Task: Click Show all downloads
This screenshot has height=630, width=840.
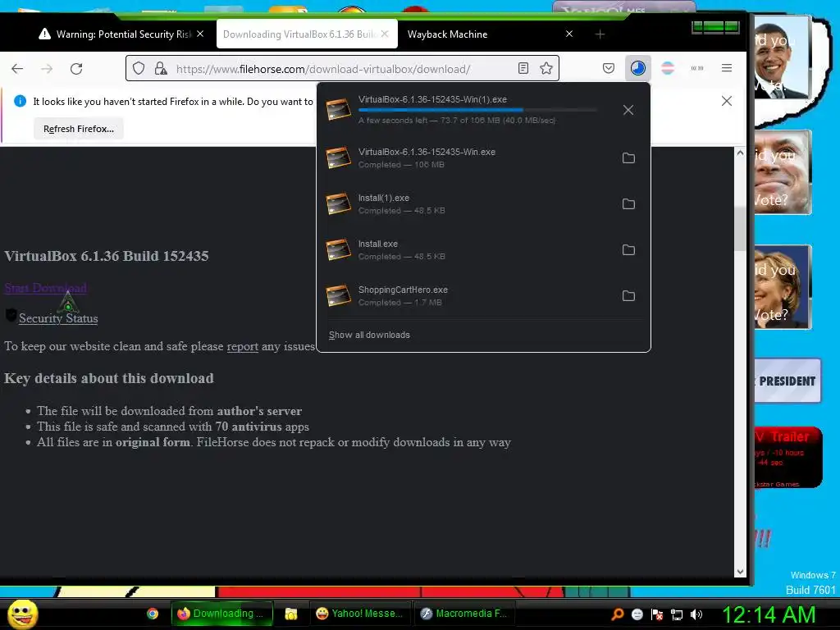Action: (369, 335)
